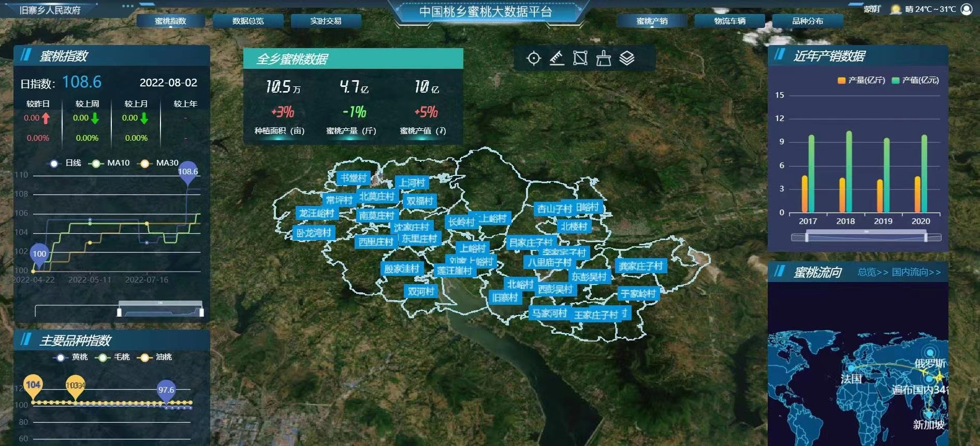Select the 双河村 village label

click(420, 292)
